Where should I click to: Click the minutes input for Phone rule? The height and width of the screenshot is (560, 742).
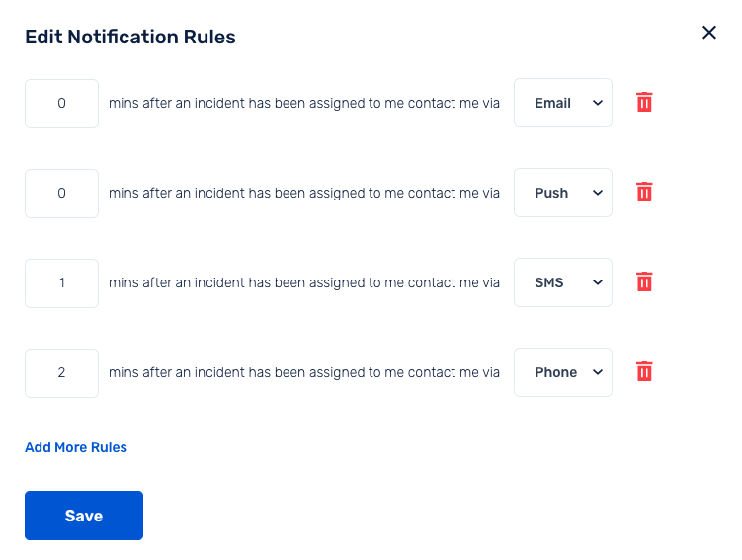61,373
